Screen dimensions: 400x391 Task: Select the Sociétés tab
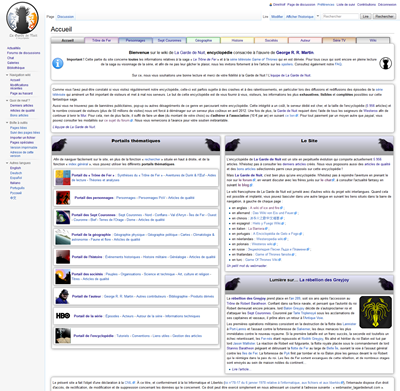[x=271, y=40]
